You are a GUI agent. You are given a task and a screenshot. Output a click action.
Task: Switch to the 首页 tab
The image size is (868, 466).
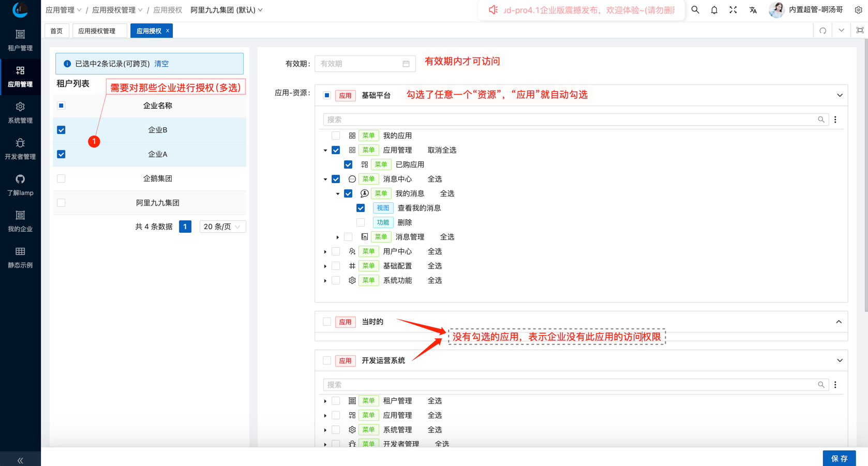pyautogui.click(x=56, y=31)
